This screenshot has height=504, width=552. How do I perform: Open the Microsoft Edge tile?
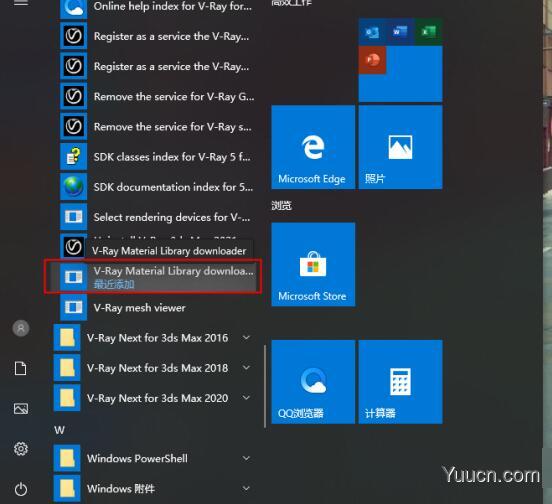(313, 147)
